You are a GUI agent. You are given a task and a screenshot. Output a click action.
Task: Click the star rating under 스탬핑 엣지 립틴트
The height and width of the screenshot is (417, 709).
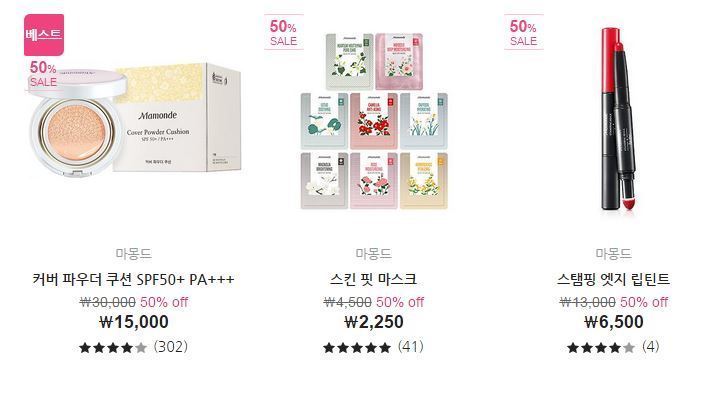click(601, 348)
